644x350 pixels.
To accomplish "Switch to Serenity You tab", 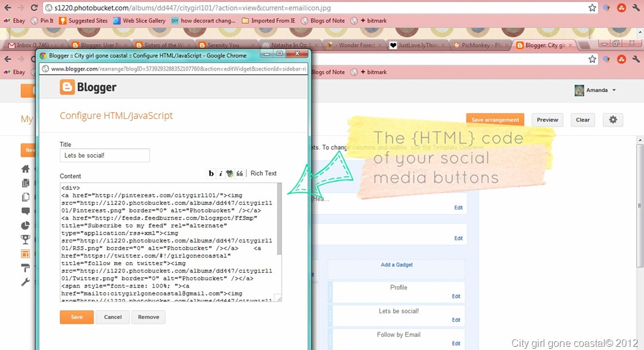I will (225, 45).
